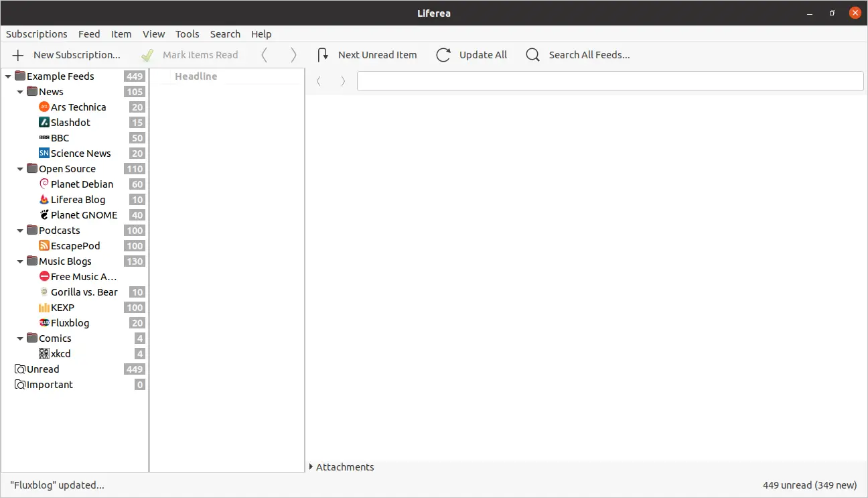Click the Planet GNOME foot icon
The image size is (868, 498).
pyautogui.click(x=44, y=215)
